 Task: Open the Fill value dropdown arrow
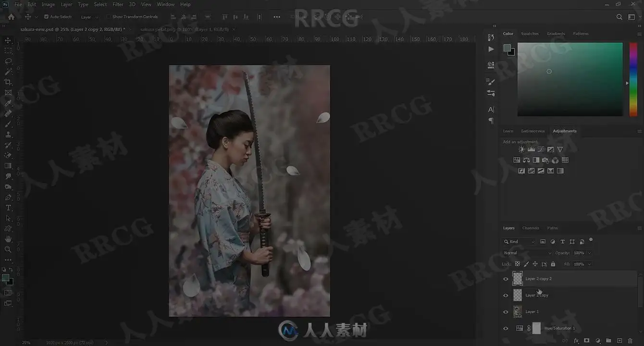click(589, 264)
